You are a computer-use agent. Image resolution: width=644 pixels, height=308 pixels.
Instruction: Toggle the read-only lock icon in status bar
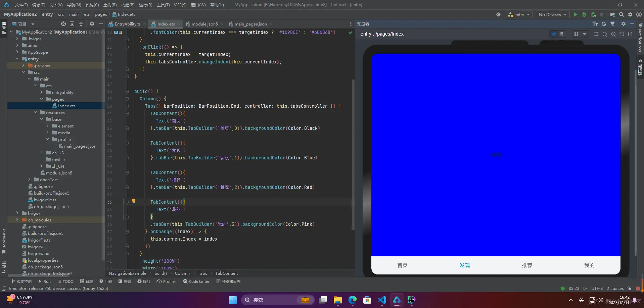(x=630, y=289)
